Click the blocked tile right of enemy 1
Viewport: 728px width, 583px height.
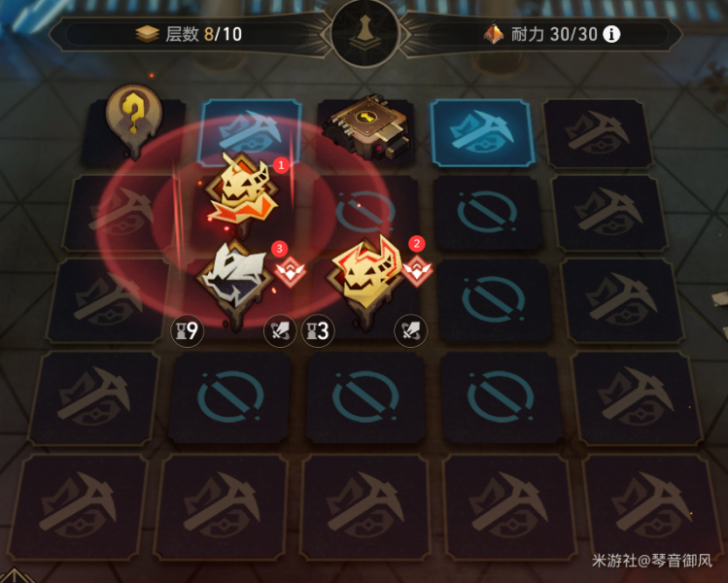366,211
